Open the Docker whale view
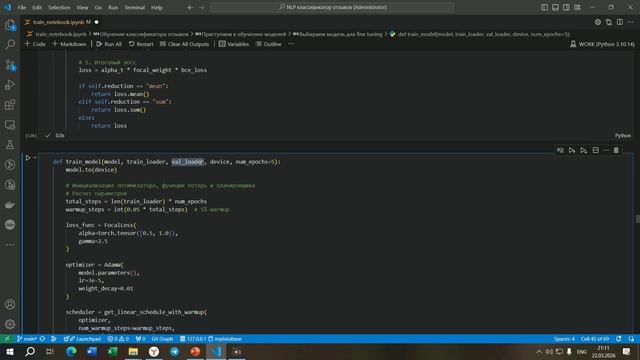This screenshot has height=360, width=640. point(10,205)
